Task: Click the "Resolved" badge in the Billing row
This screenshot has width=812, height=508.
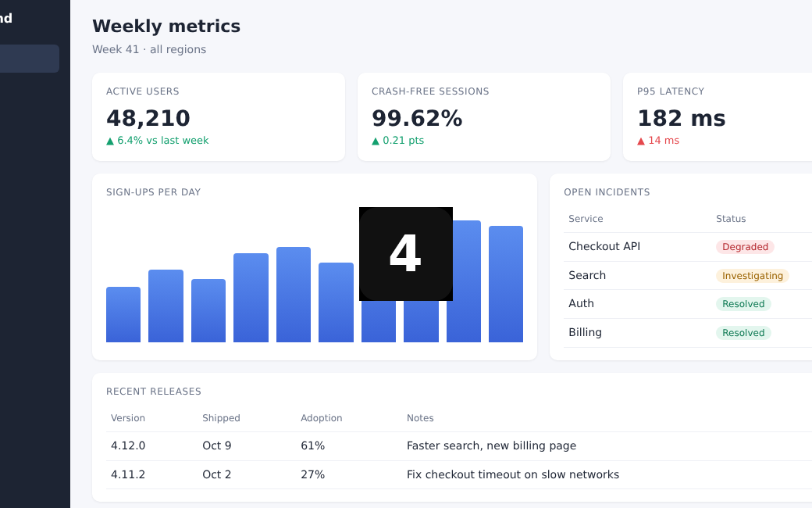Action: pyautogui.click(x=743, y=333)
